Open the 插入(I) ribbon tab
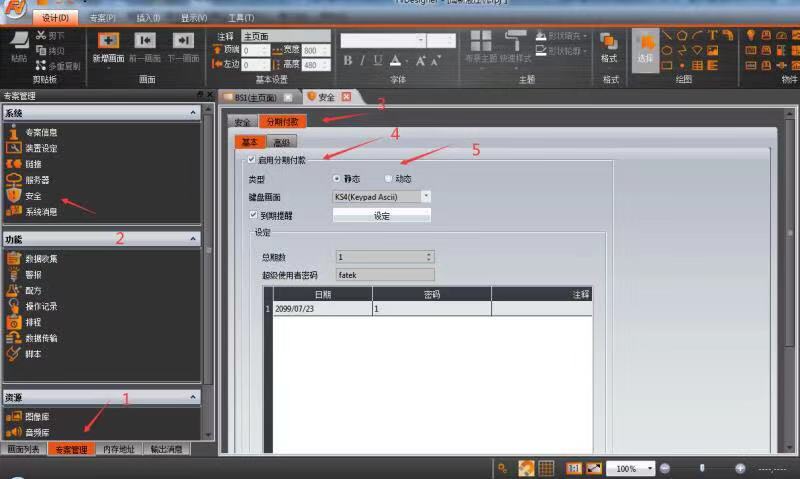This screenshot has height=479, width=800. point(148,18)
